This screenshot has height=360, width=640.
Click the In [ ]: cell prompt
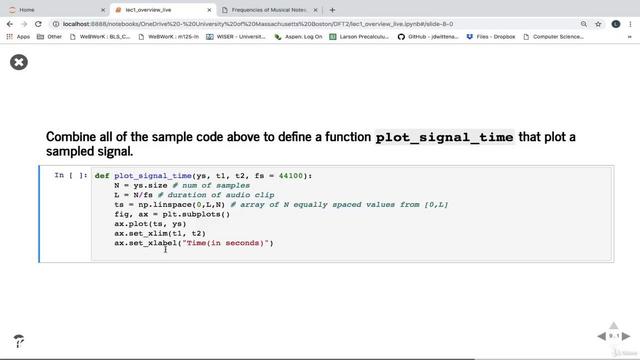[x=71, y=175]
